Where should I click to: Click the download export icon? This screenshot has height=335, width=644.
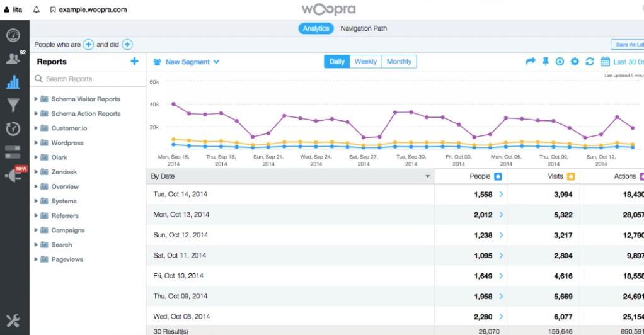click(560, 62)
